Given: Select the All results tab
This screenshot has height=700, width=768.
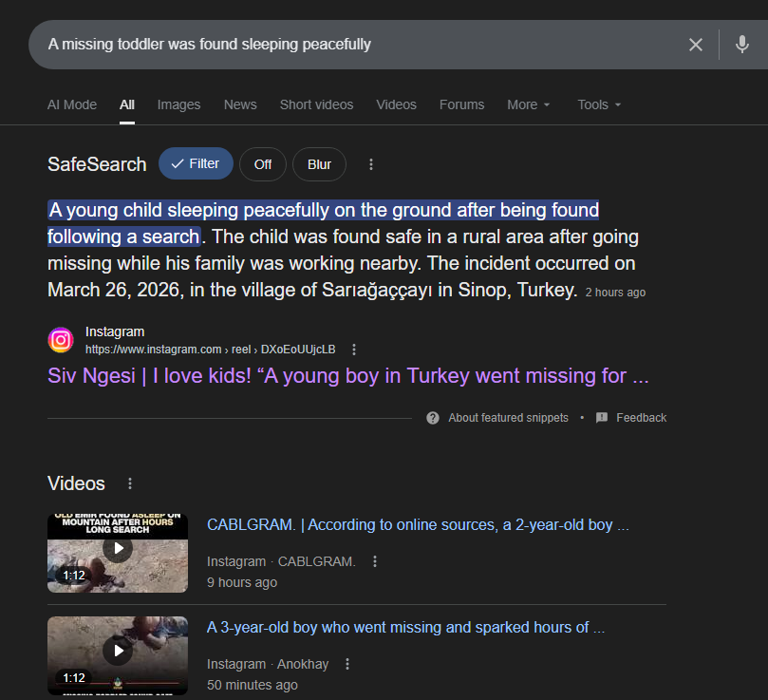Looking at the screenshot, I should (127, 104).
